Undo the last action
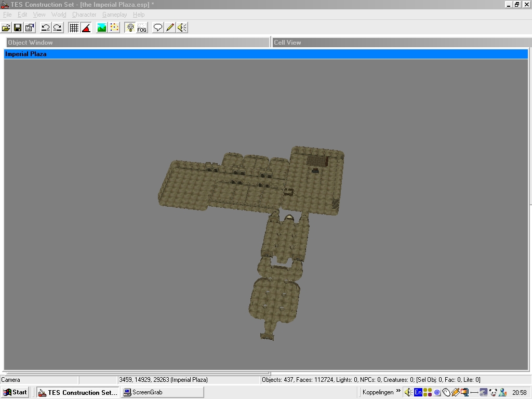 [46, 28]
